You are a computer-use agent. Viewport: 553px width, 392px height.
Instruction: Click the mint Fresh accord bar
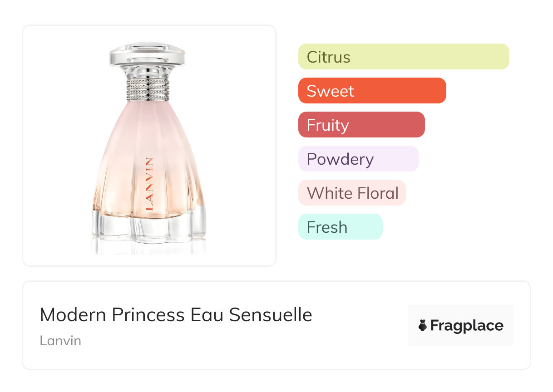click(x=340, y=227)
